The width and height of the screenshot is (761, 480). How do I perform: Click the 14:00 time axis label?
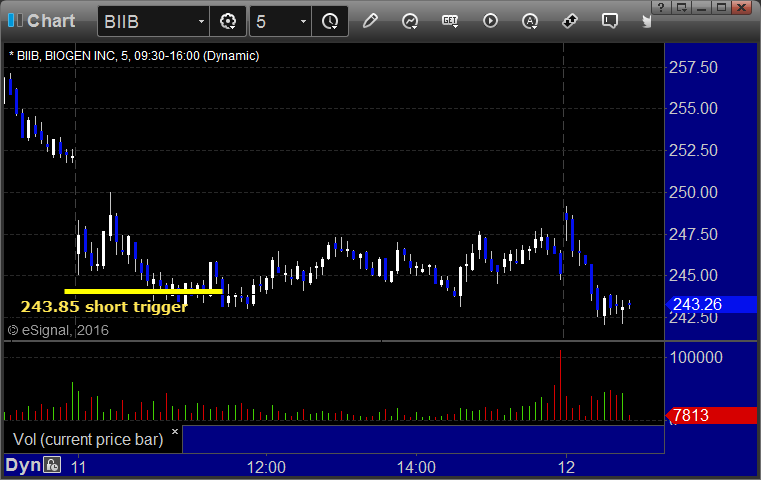coord(416,467)
